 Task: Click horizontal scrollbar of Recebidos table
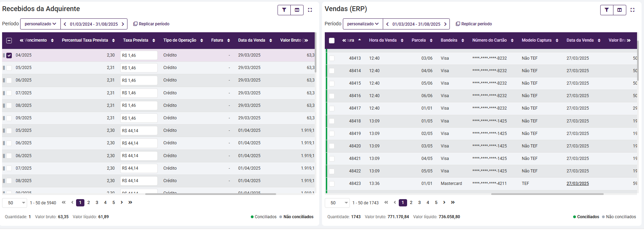pyautogui.click(x=210, y=194)
